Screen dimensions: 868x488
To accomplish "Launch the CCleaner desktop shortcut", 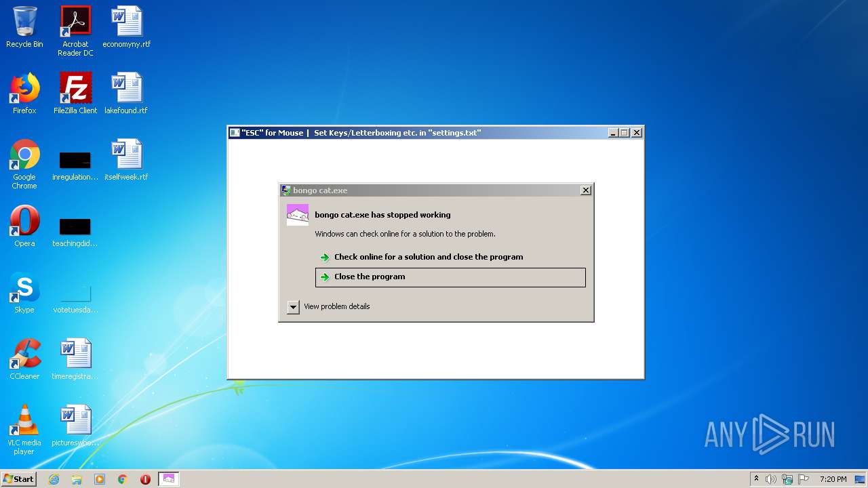I will (24, 360).
